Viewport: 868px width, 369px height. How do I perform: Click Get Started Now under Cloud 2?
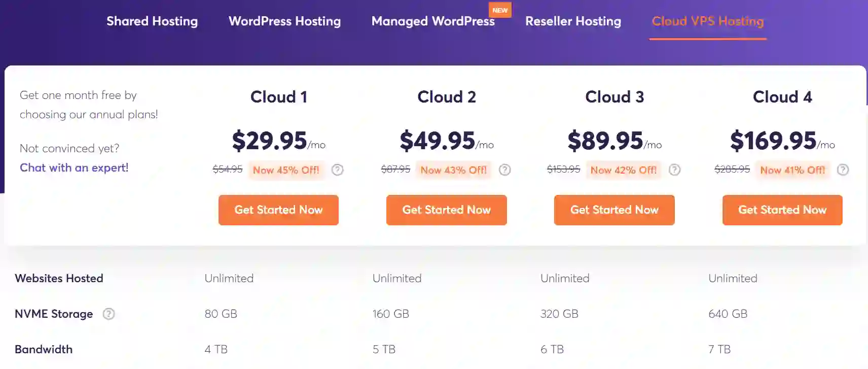pos(446,210)
